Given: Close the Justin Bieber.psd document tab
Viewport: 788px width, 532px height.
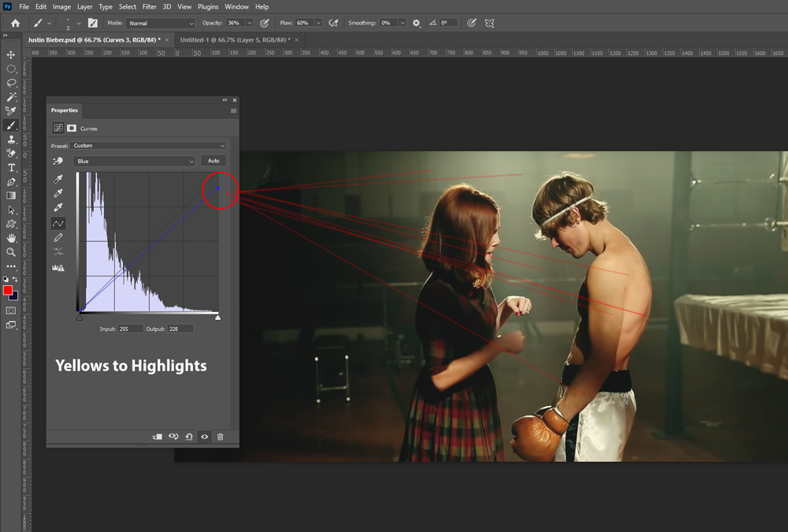Looking at the screenshot, I should pyautogui.click(x=167, y=39).
